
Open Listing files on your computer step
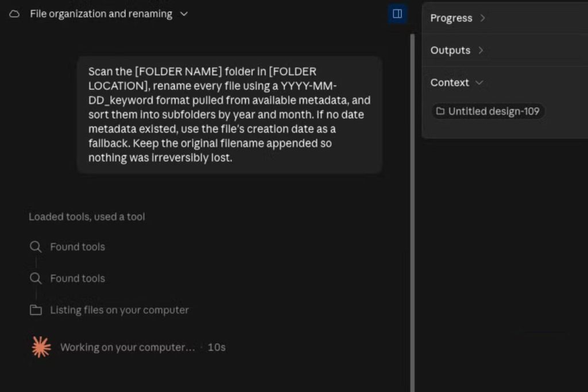[119, 311]
